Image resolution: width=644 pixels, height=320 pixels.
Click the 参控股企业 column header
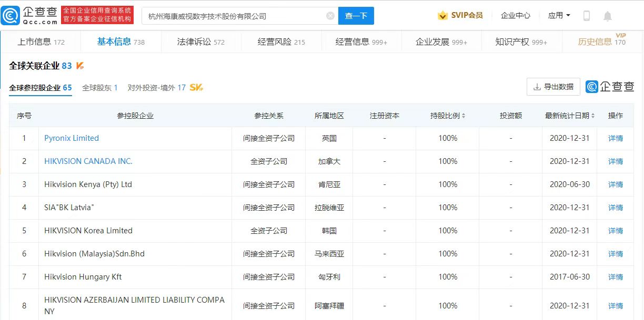135,116
